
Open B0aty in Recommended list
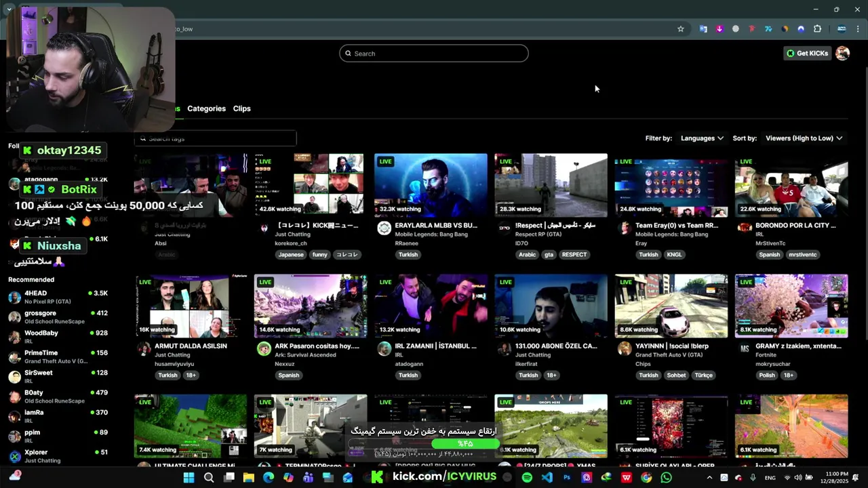[58, 396]
